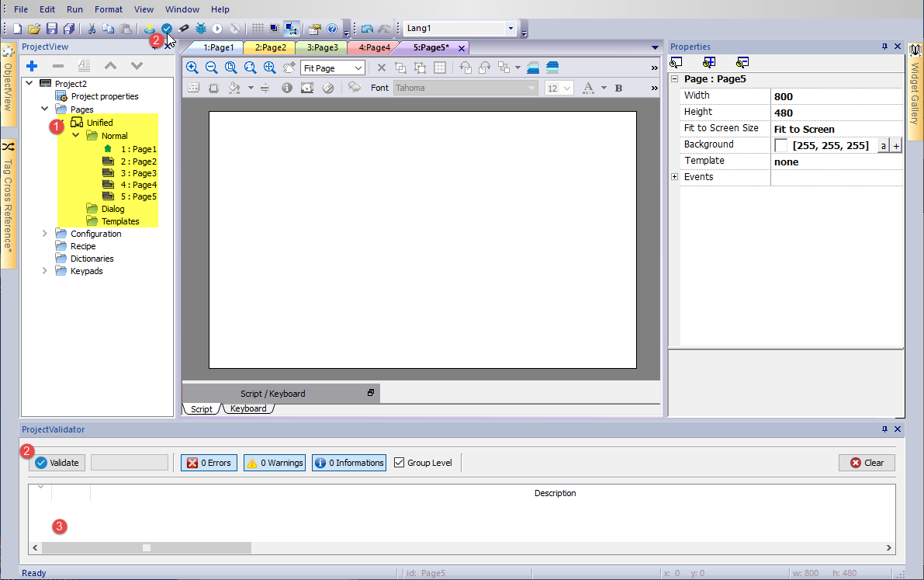
Task: Toggle the 0 Errors filter
Action: 209,463
